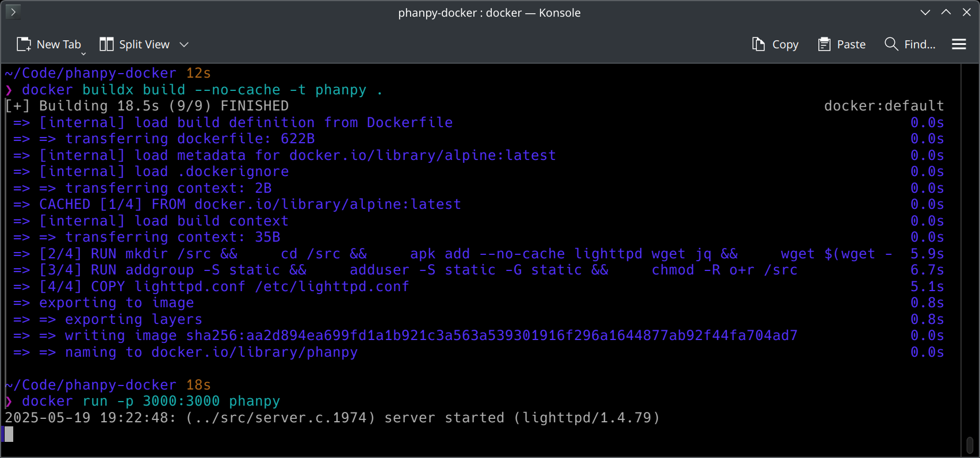Close the Konsole window
980x458 pixels.
pyautogui.click(x=967, y=12)
